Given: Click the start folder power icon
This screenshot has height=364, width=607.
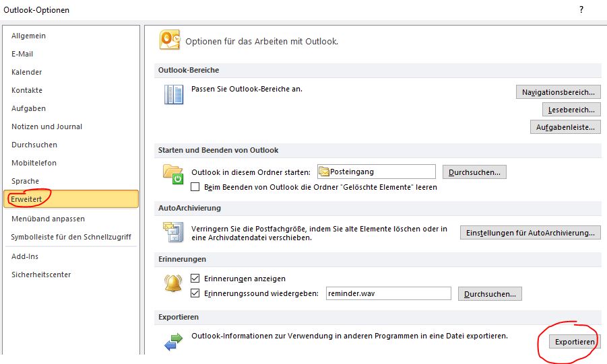Looking at the screenshot, I should coord(172,174).
